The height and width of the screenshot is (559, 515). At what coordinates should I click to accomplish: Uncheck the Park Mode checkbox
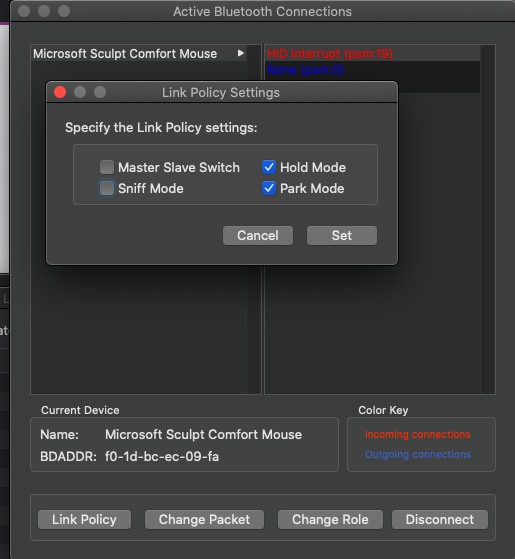(269, 188)
